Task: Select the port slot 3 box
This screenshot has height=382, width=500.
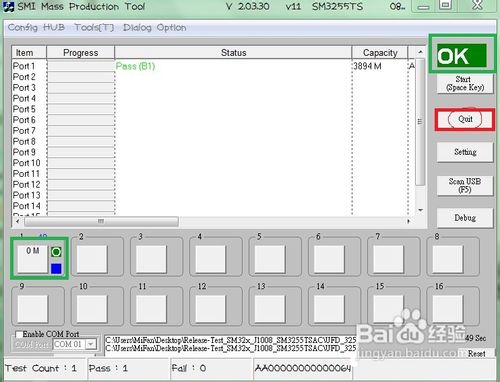Action: pyautogui.click(x=151, y=259)
